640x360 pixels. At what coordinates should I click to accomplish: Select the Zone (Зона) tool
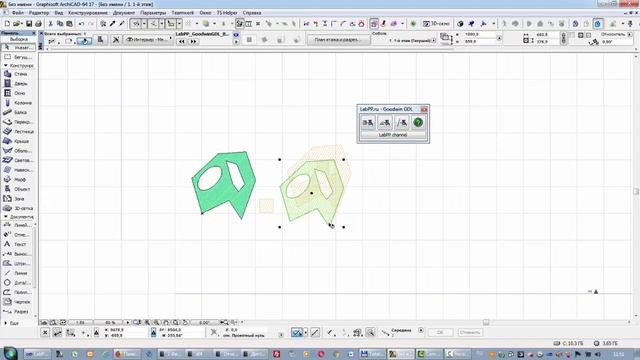point(18,199)
